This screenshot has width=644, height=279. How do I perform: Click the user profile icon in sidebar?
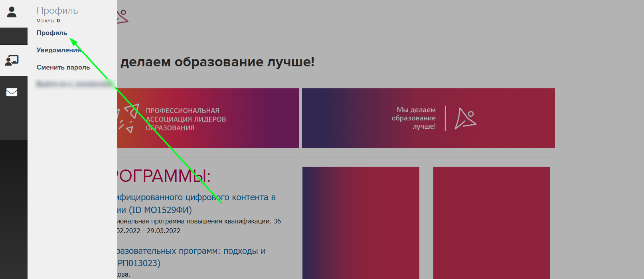coord(12,12)
